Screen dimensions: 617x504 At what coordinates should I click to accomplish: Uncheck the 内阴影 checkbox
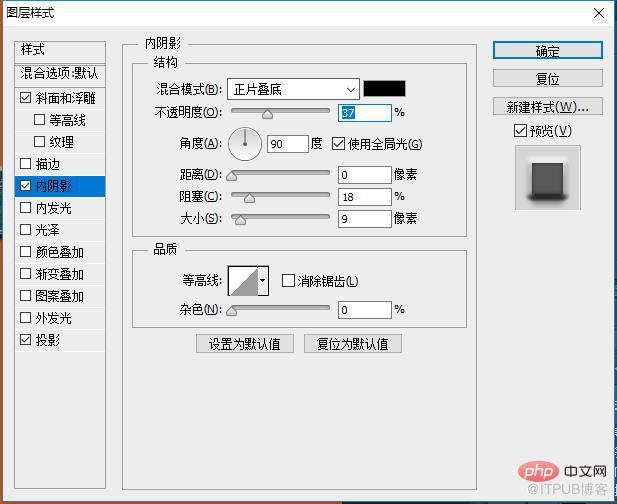pos(26,185)
